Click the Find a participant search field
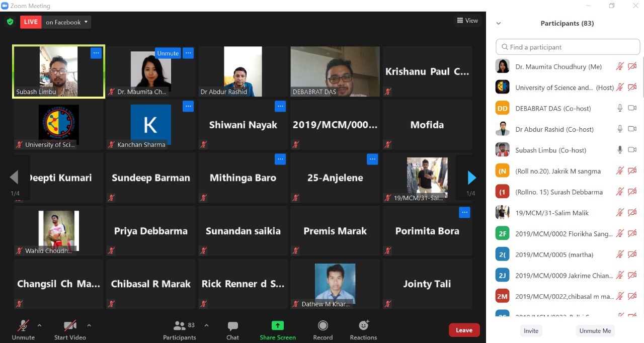The height and width of the screenshot is (343, 644). tap(568, 47)
